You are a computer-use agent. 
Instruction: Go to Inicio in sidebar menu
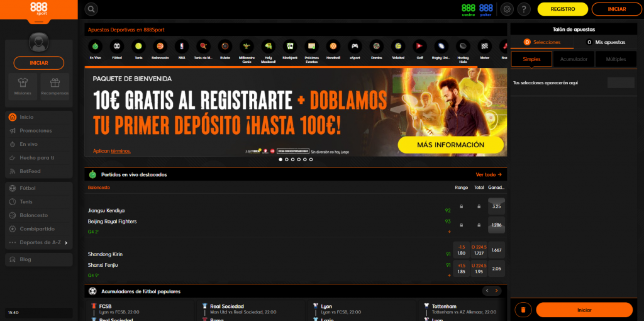tap(39, 117)
